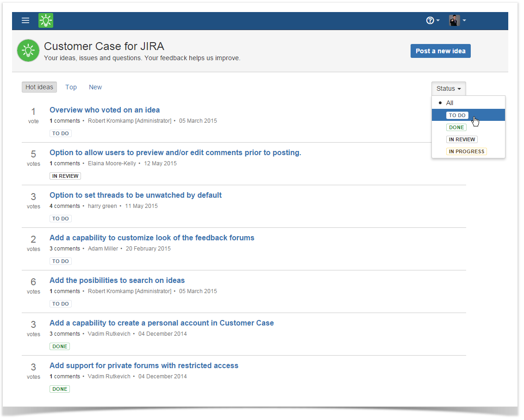Screen dimensions: 524x420
Task: Open 'Option to set threads to be unwatched' idea
Action: tap(135, 195)
